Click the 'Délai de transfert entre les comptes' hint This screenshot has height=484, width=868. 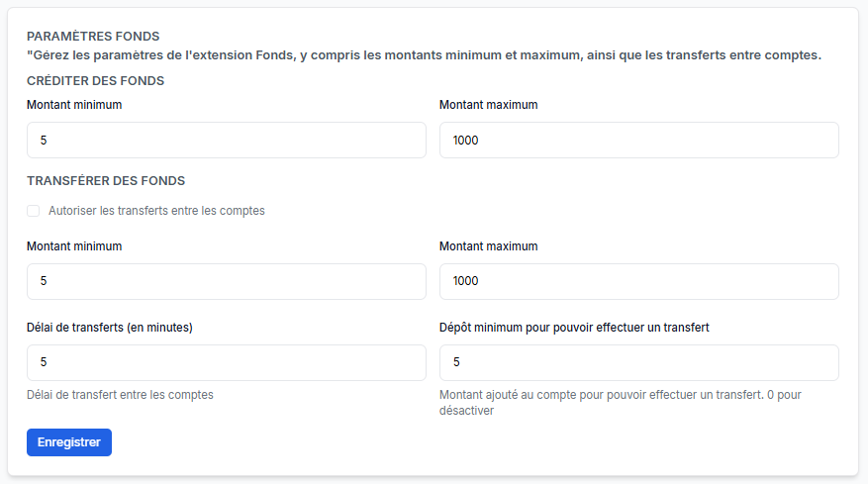[x=120, y=395]
